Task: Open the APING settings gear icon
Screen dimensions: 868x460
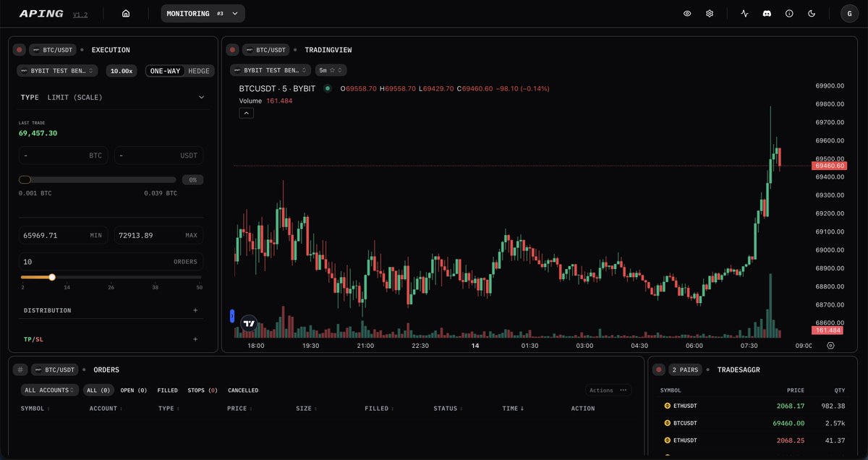Action: click(710, 13)
